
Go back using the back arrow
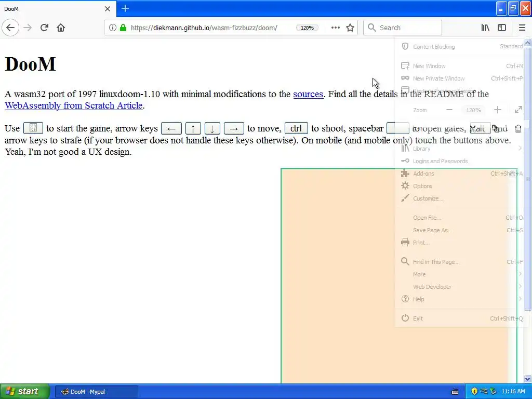pyautogui.click(x=10, y=28)
